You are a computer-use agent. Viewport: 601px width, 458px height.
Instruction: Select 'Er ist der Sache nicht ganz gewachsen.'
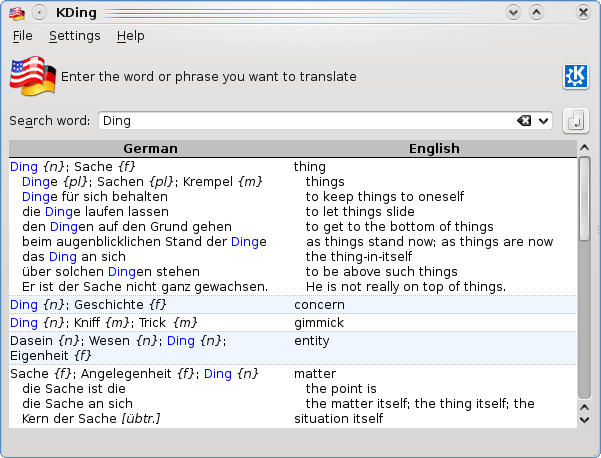145,287
